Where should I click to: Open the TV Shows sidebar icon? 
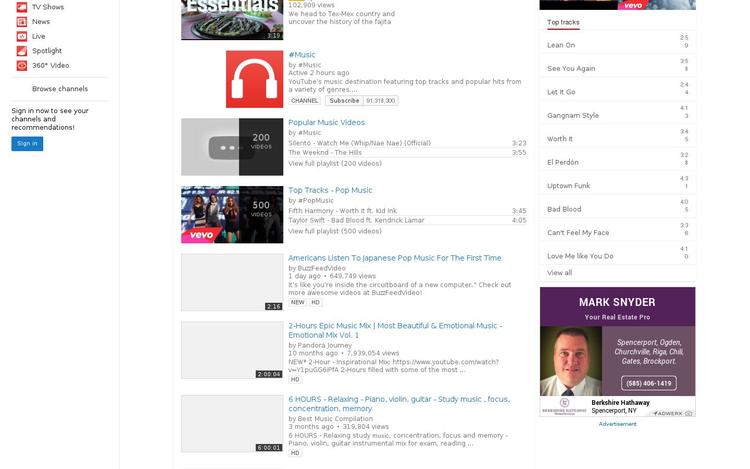(22, 7)
